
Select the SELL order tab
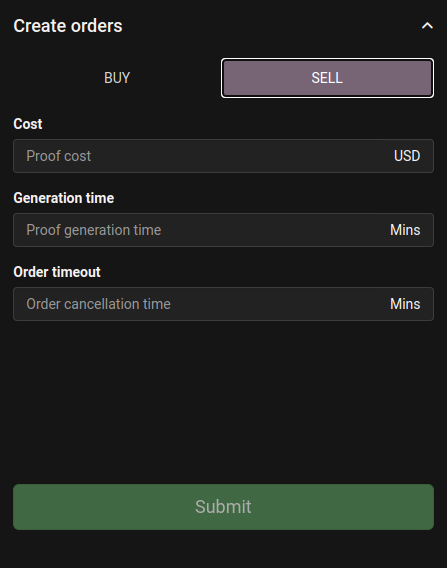pyautogui.click(x=327, y=78)
